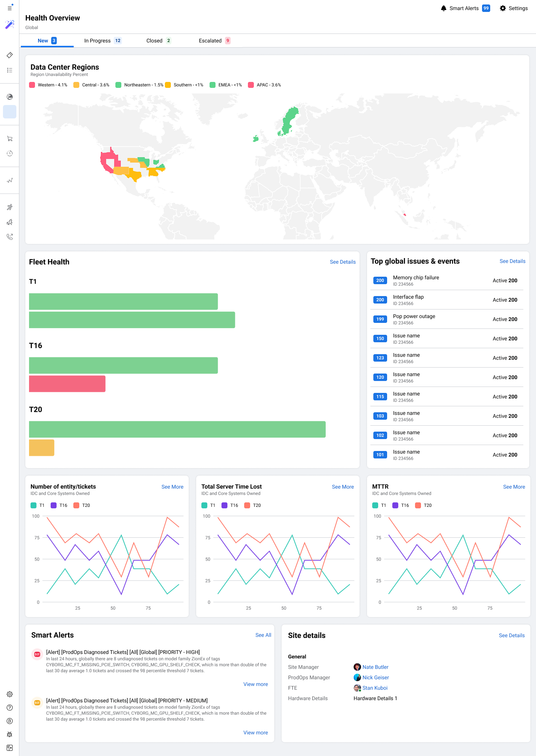This screenshot has height=756, width=536.
Task: Toggle T1 series in entity/tickets chart legend
Action: (x=38, y=505)
